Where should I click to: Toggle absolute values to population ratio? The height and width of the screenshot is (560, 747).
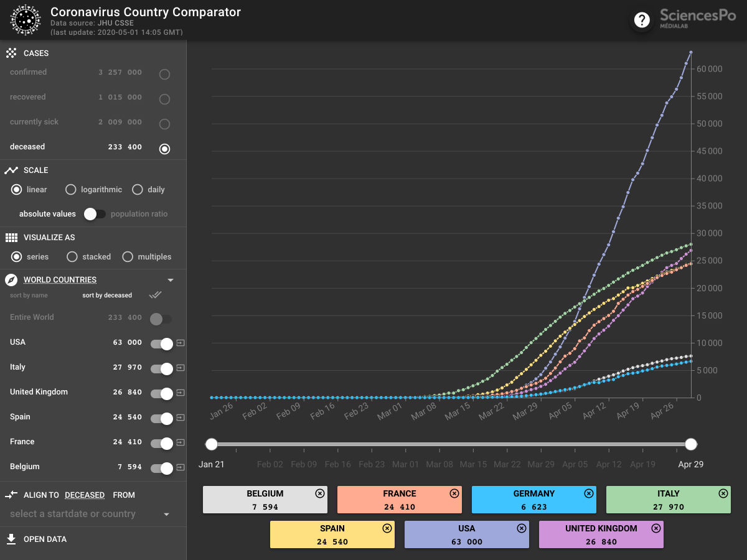click(95, 214)
